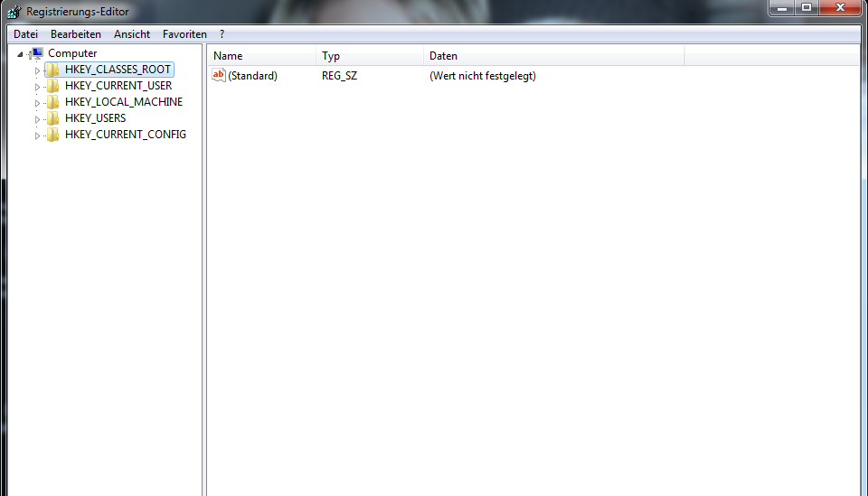
Task: Select the HKEY_CURRENT_USER label
Action: point(118,86)
